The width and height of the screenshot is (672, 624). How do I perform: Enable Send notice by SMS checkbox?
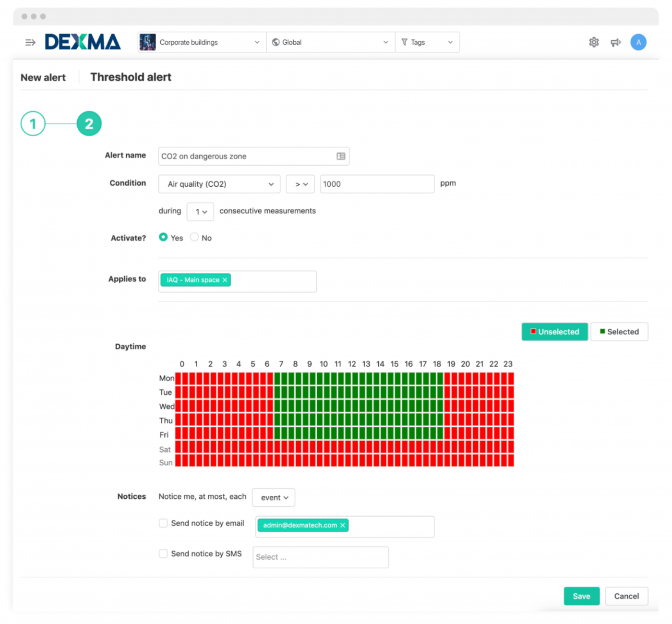point(163,553)
